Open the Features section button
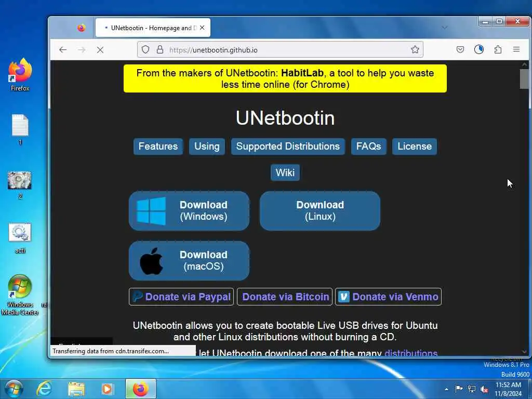This screenshot has height=399, width=532. (x=158, y=146)
